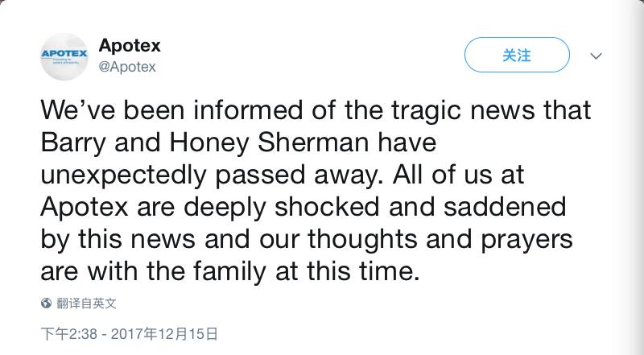The height and width of the screenshot is (355, 644).
Task: Click "All of us at" in the tweet
Action: point(459,174)
